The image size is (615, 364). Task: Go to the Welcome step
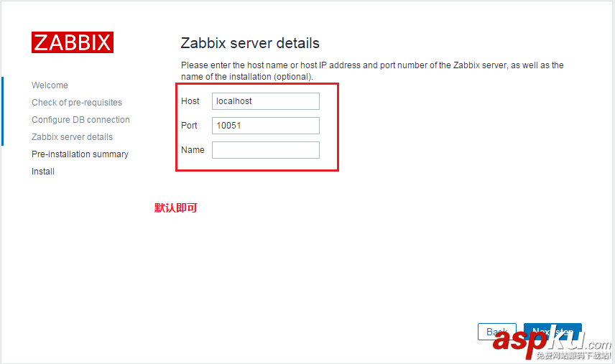click(x=50, y=85)
